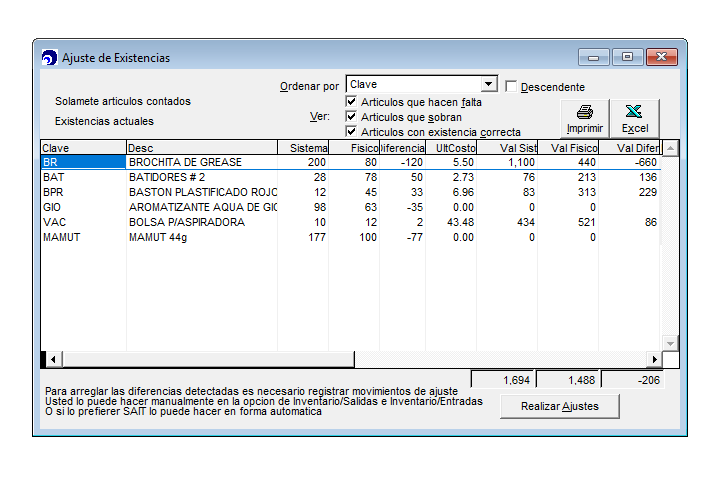The height and width of the screenshot is (485, 717).
Task: Minimize the Ajuste de Existencias window
Action: click(x=594, y=57)
